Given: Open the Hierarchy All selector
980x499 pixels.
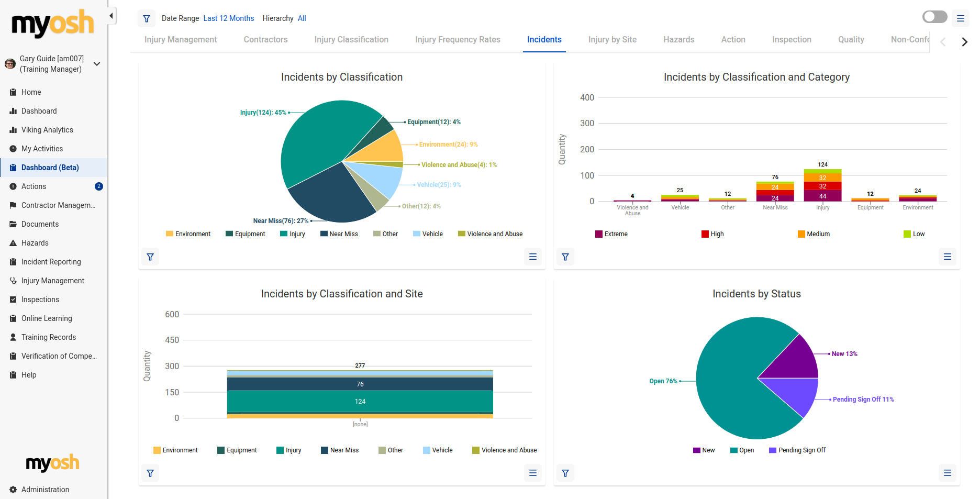Looking at the screenshot, I should coord(302,18).
